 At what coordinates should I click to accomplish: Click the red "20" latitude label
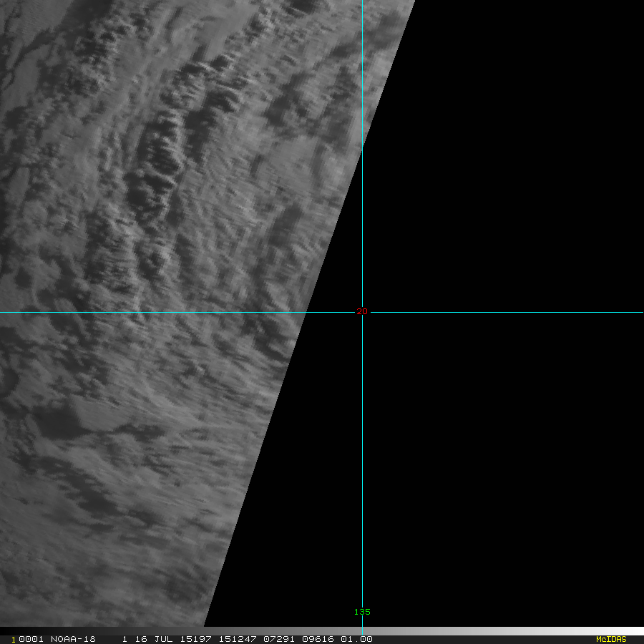(x=361, y=312)
